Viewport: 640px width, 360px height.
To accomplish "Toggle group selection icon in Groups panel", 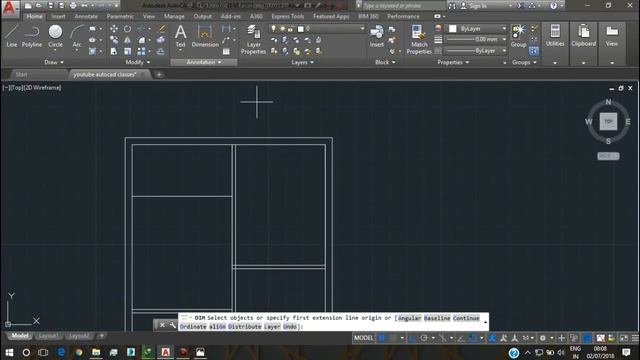I will [x=533, y=51].
